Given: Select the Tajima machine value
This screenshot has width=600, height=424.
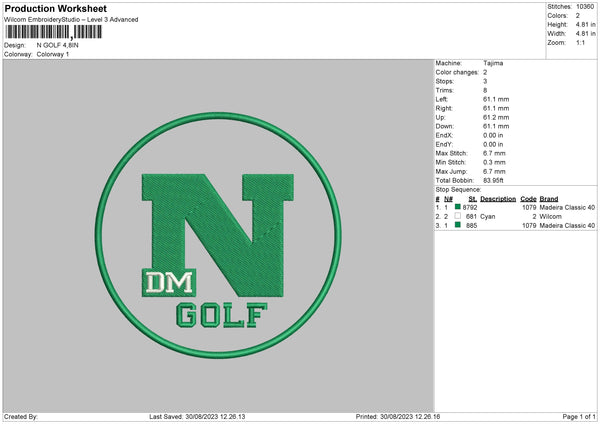Looking at the screenshot, I should [x=493, y=62].
